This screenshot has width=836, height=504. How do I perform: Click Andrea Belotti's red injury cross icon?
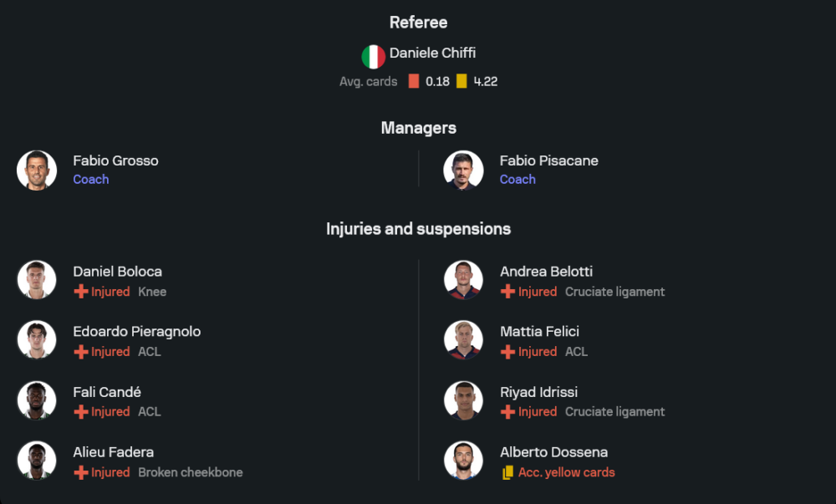click(507, 292)
